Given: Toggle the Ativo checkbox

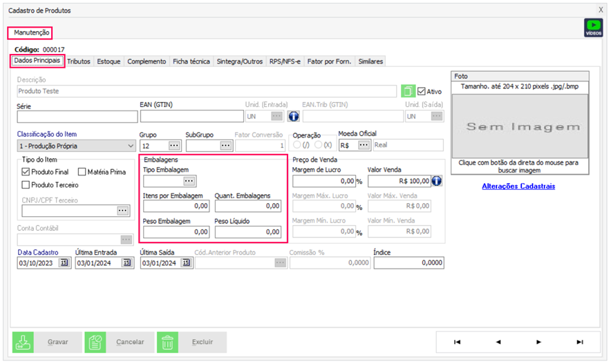Looking at the screenshot, I should point(422,91).
